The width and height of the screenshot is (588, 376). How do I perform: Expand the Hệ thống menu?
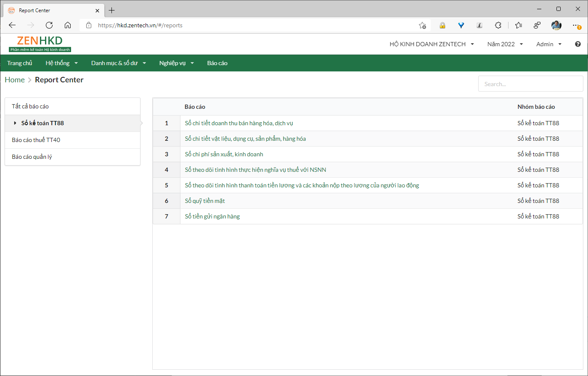pyautogui.click(x=61, y=63)
